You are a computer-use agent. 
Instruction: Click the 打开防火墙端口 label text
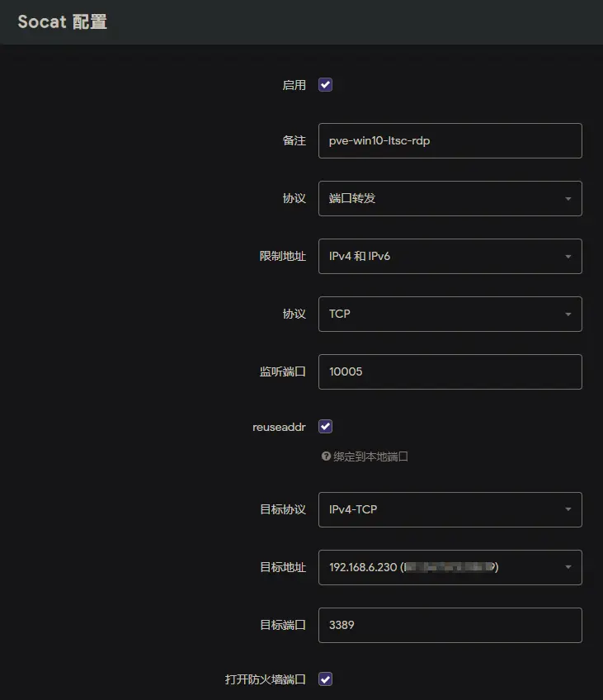[266, 679]
